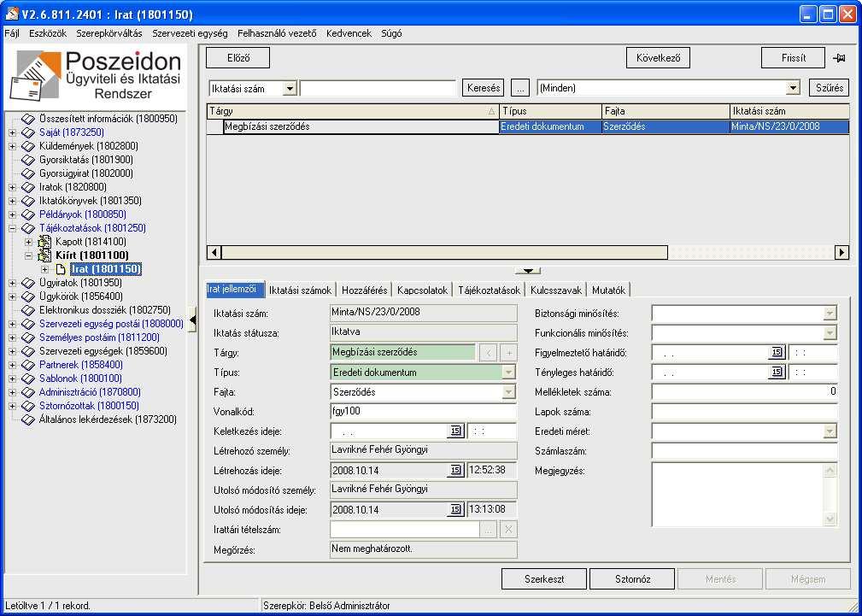Open the Típus dropdown

pos(508,373)
